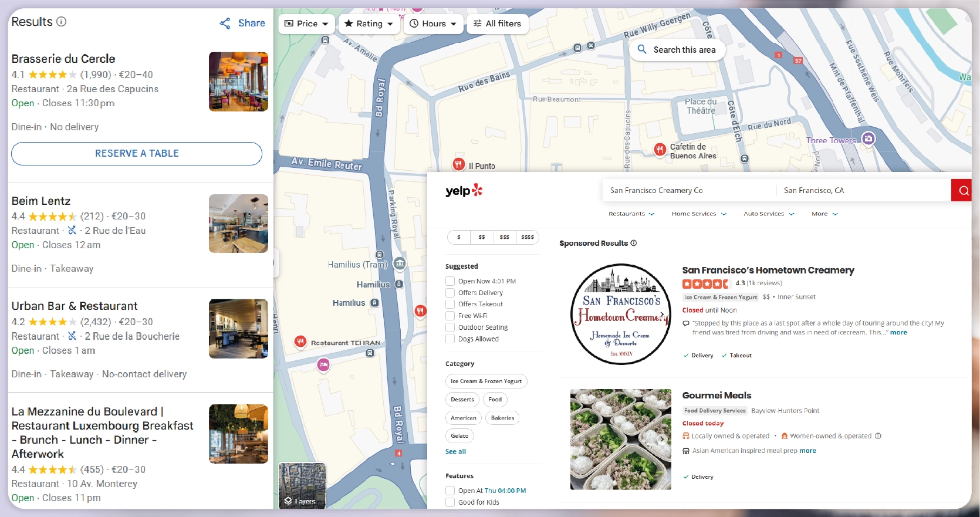Click the Yelp search term field
980x517 pixels.
pos(689,190)
